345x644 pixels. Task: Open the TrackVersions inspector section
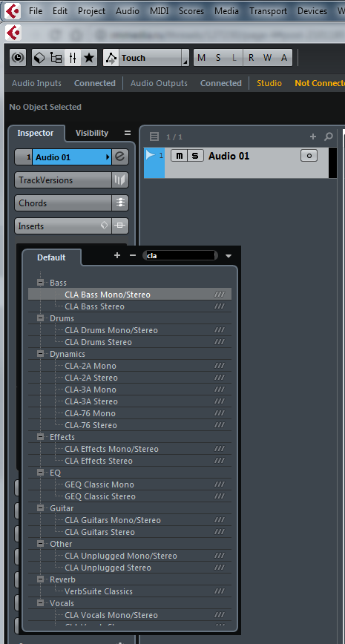tap(63, 180)
